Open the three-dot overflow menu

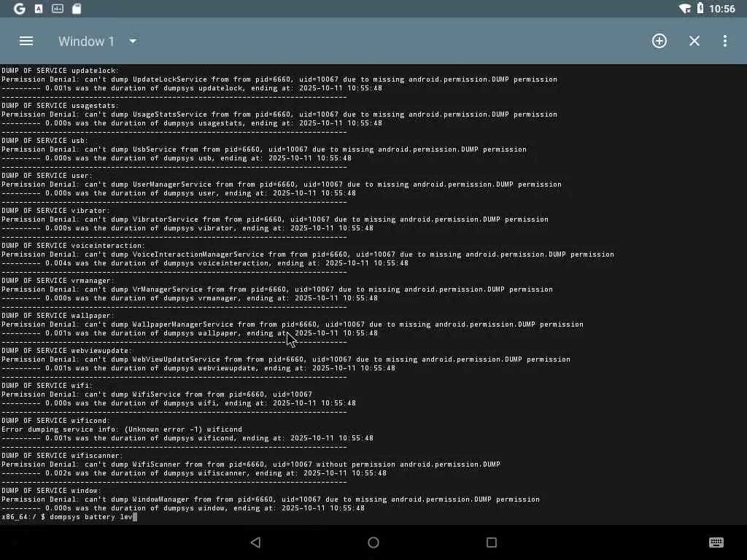[725, 41]
